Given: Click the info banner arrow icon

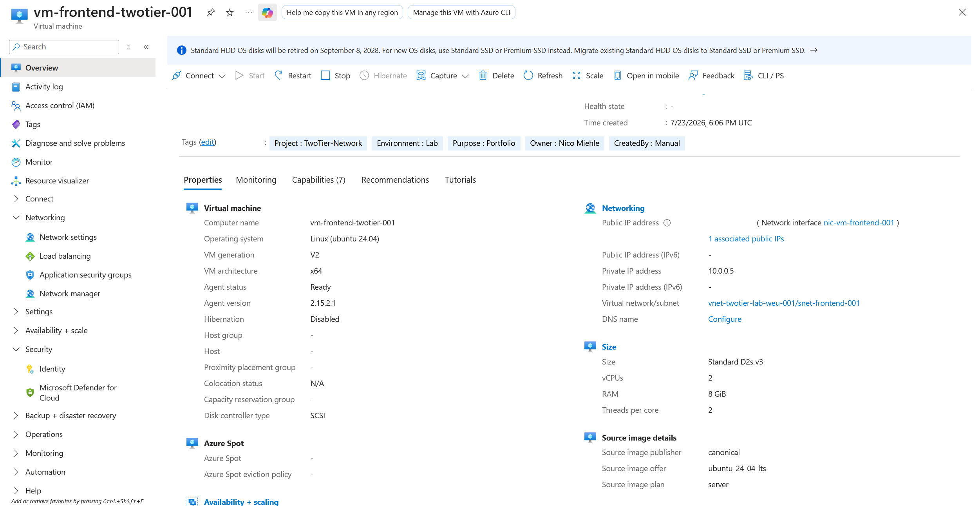Looking at the screenshot, I should 814,50.
